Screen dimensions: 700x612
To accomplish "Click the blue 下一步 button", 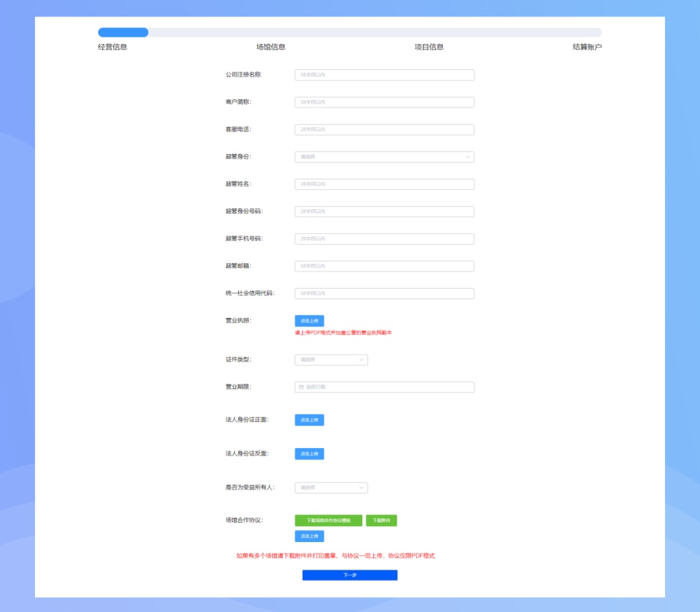I will pyautogui.click(x=349, y=575).
